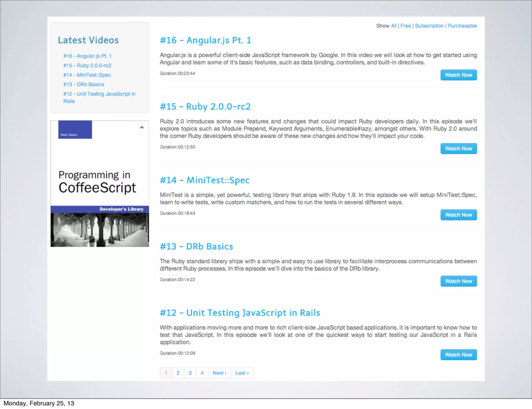Image resolution: width=532 pixels, height=409 pixels.
Task: Open sidebar link #14 - MiniTest::Spec
Action: click(87, 75)
